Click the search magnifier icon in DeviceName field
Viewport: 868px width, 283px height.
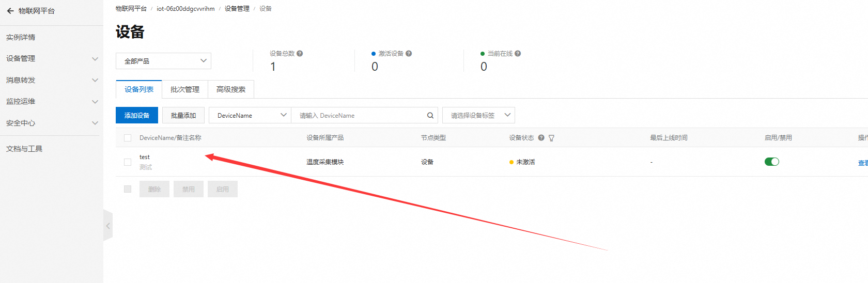430,116
